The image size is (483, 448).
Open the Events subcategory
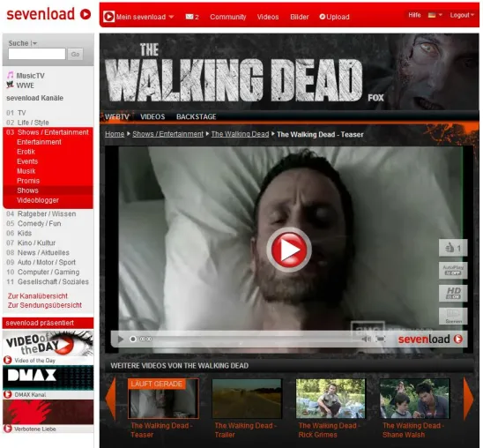[x=27, y=161]
